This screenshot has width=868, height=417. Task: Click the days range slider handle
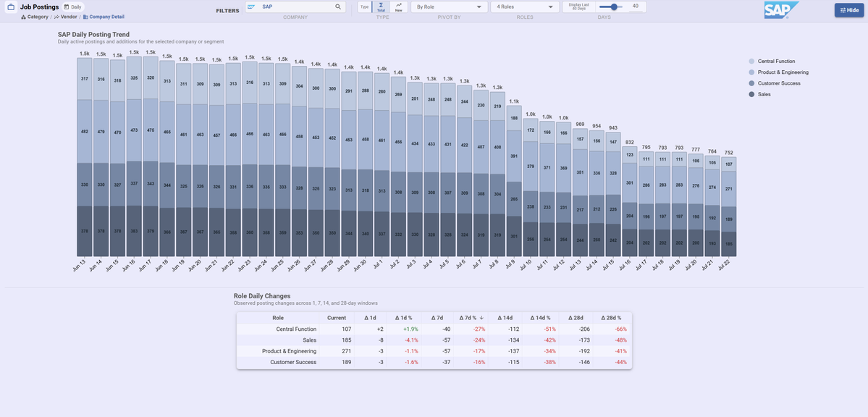[614, 7]
